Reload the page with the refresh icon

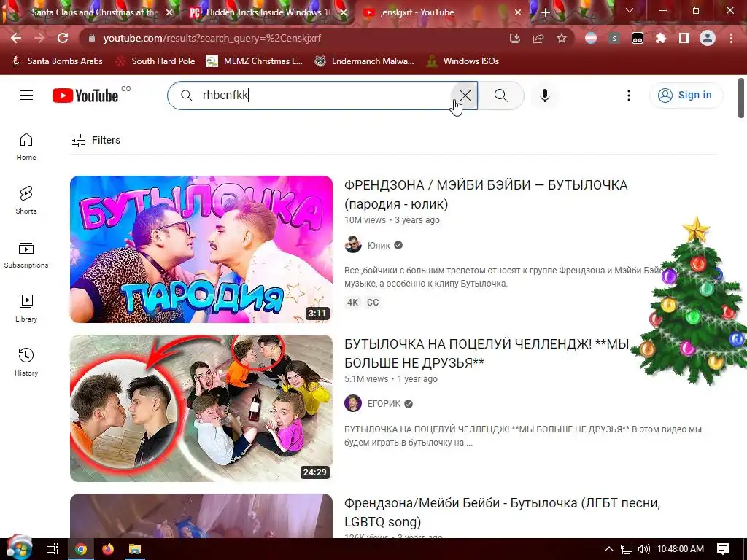[63, 38]
